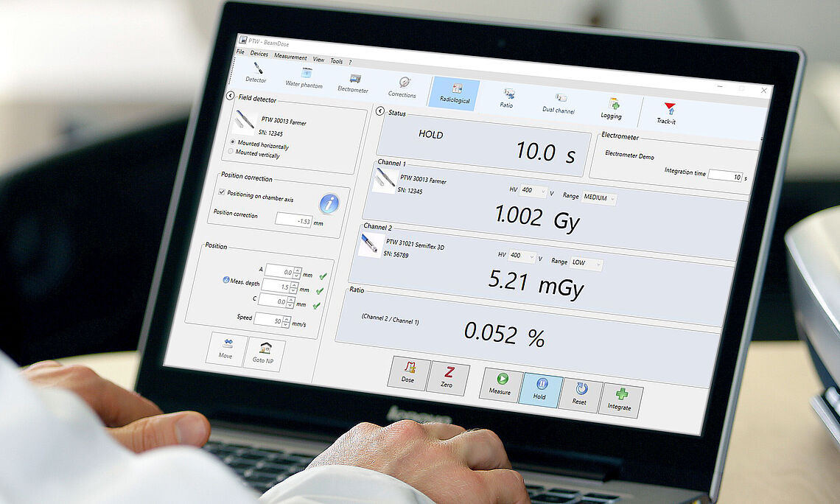This screenshot has height=504, width=840.
Task: Open the Measurement menu
Action: point(290,56)
